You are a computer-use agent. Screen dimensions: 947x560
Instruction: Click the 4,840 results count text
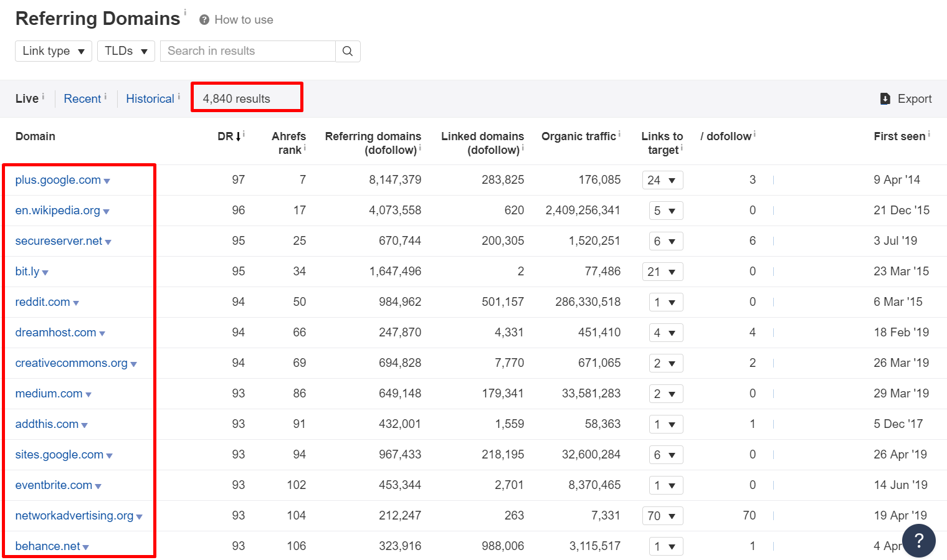[236, 98]
